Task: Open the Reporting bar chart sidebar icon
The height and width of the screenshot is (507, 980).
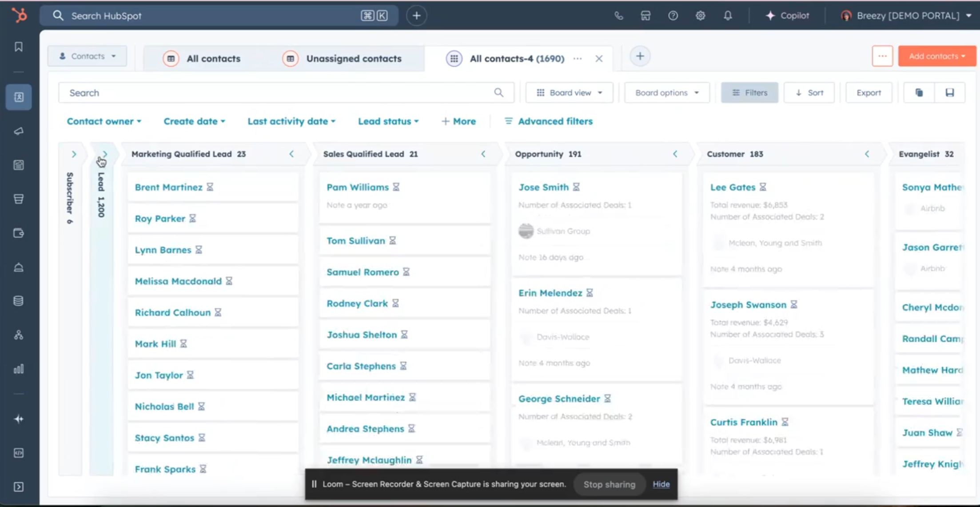Action: coord(19,369)
